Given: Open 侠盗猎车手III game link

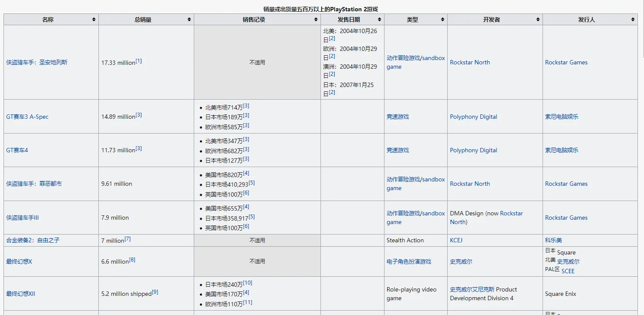Looking at the screenshot, I should coord(23,218).
